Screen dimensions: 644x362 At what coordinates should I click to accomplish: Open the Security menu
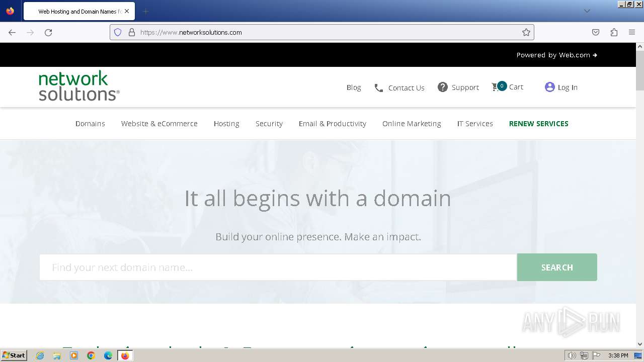[269, 124]
